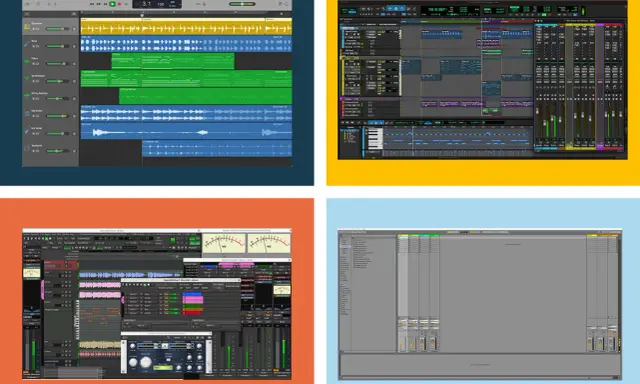Select the light-blue waveform region in Mixbus
Screen dimensions: 640x384
pos(130,275)
